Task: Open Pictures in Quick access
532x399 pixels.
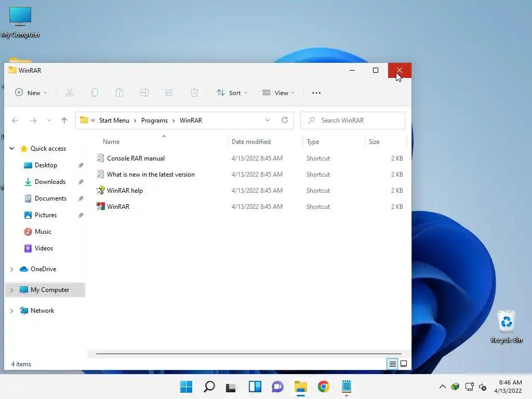Action: [x=46, y=215]
